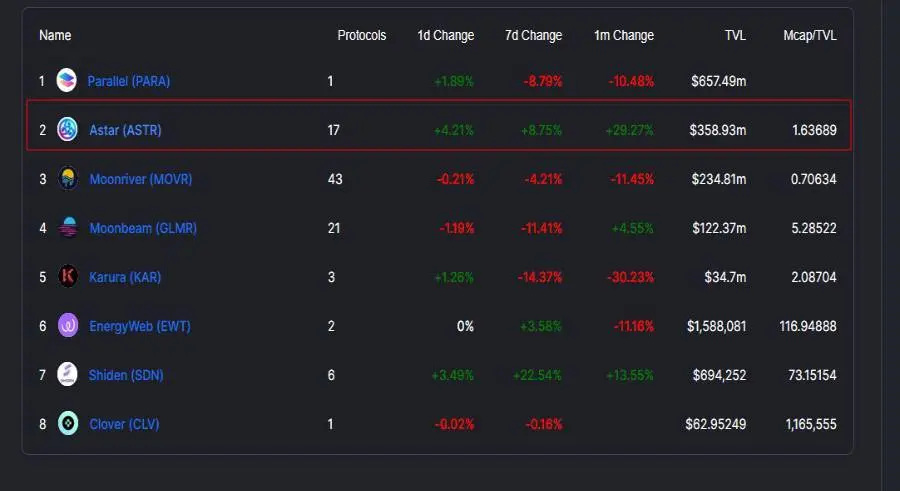900x491 pixels.
Task: Select Shiden TVL value $694,252
Action: coord(719,375)
